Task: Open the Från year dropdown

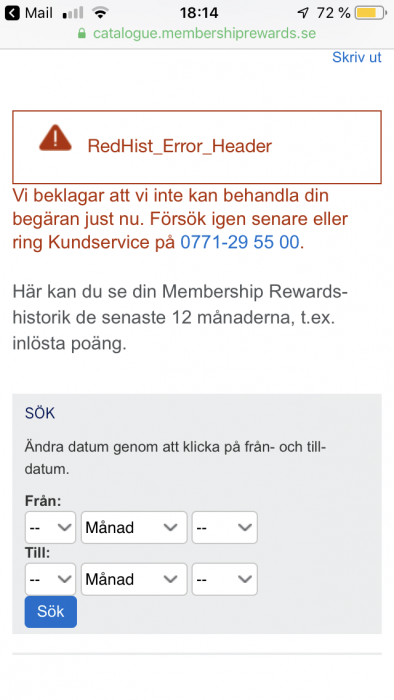Action: pos(224,527)
